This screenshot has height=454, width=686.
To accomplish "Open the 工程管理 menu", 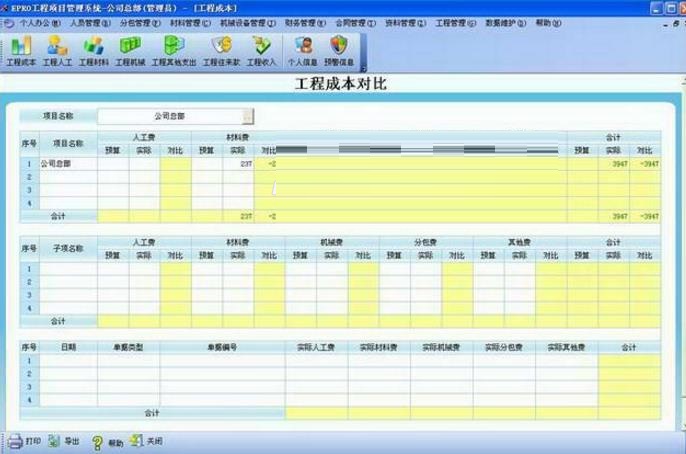I will (x=455, y=23).
